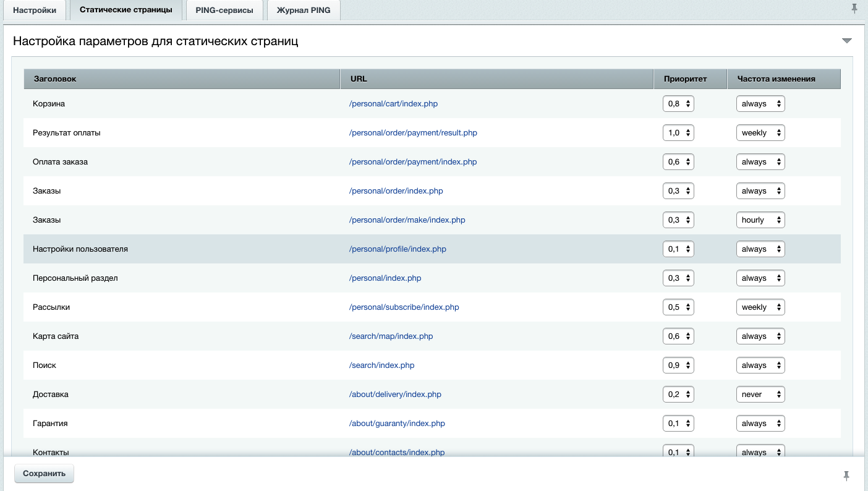Screen dimensions: 868x491
Task: Open the Журнал PING tab
Action: tap(304, 11)
